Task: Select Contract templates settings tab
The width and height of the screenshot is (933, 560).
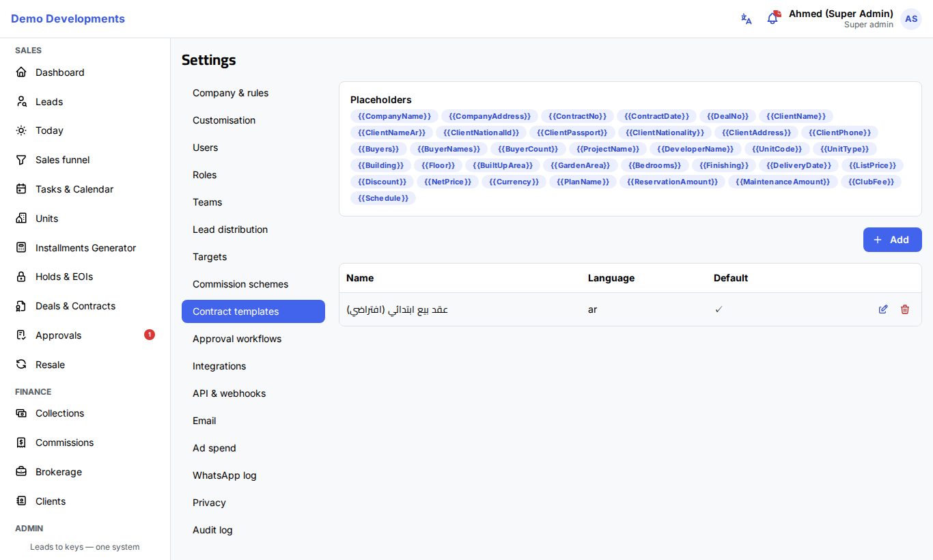Action: click(253, 311)
